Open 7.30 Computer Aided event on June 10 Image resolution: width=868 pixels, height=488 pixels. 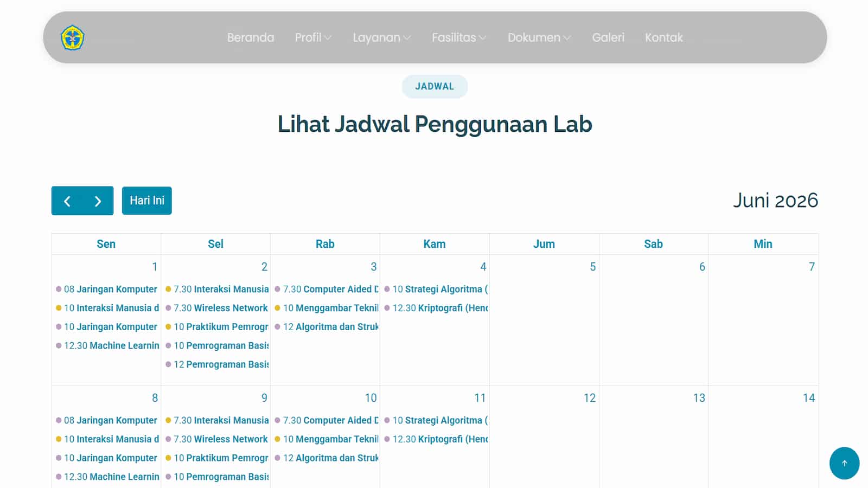click(326, 420)
